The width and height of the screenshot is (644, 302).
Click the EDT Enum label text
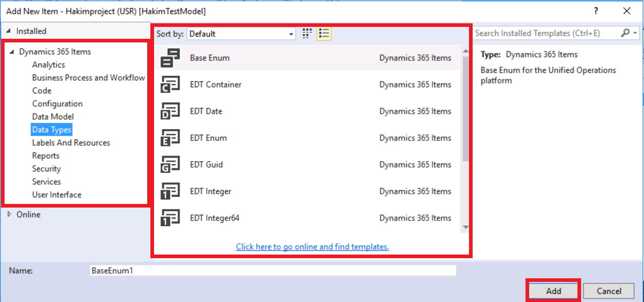(x=208, y=138)
